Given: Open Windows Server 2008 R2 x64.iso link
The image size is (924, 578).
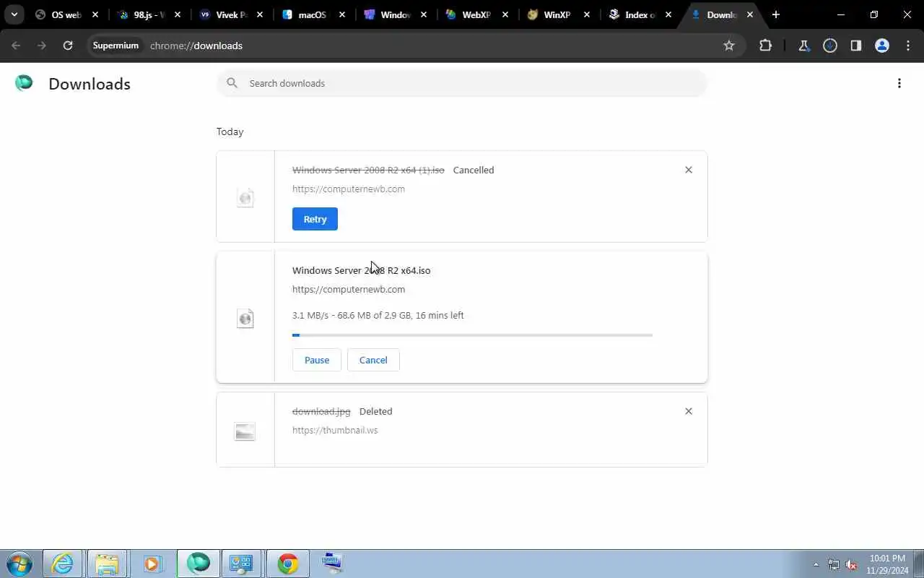Looking at the screenshot, I should point(361,270).
